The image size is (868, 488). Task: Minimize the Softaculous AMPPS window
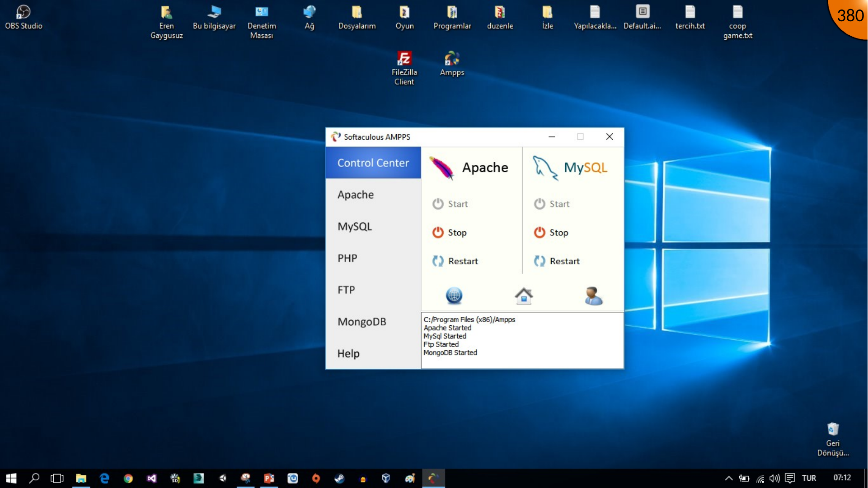(552, 136)
